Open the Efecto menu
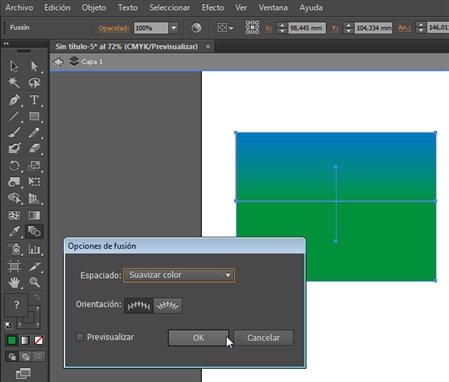The width and height of the screenshot is (449, 382). tap(213, 7)
